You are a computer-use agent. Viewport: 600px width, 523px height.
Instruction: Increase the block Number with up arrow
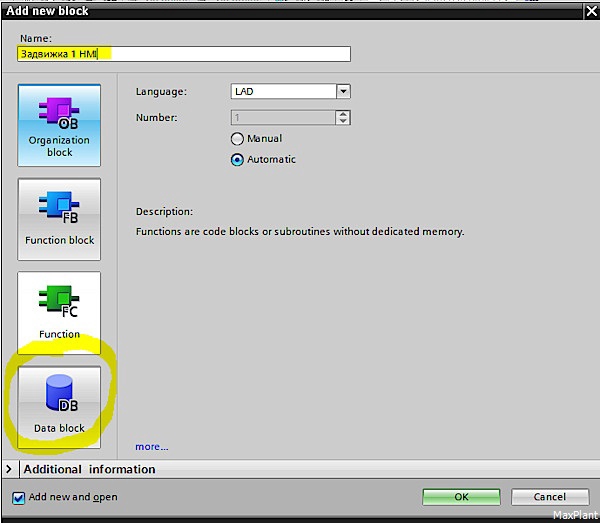[x=343, y=114]
